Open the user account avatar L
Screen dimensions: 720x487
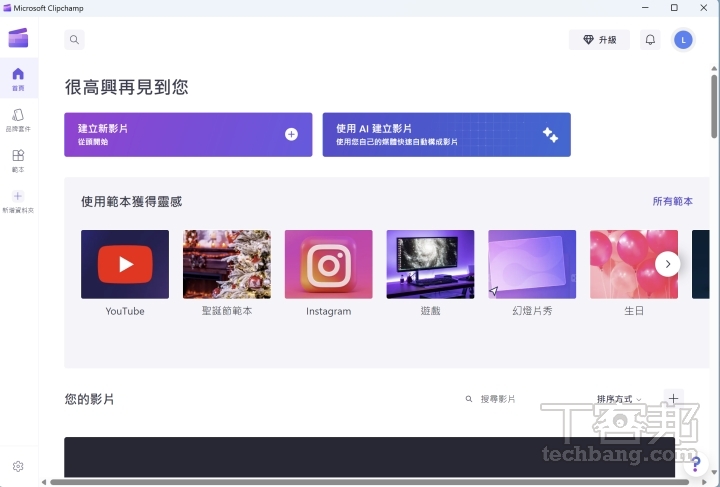click(x=683, y=40)
